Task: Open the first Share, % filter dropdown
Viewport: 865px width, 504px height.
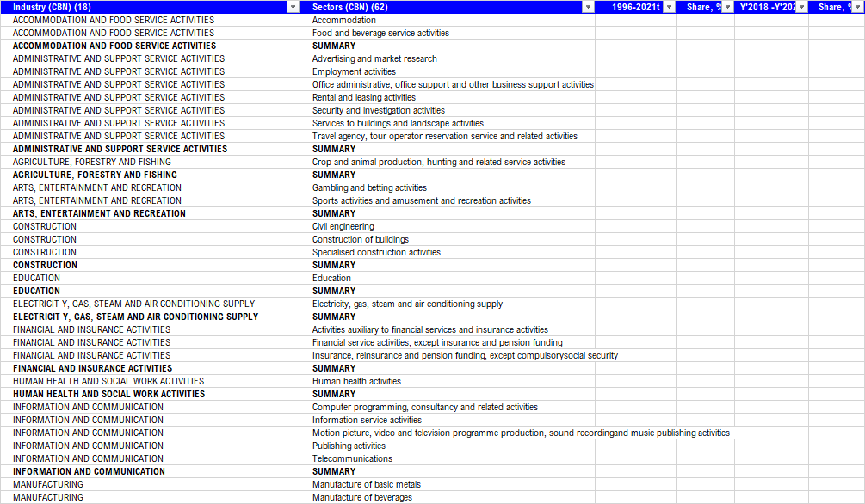Action: (x=727, y=7)
